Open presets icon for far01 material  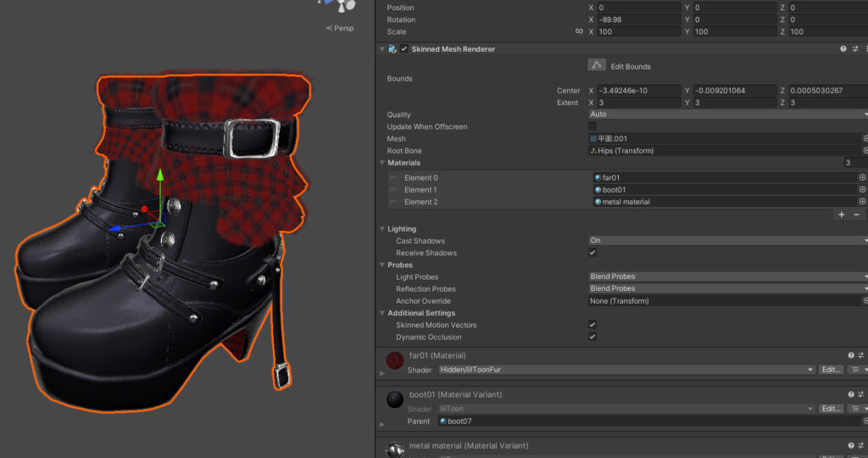coord(860,355)
